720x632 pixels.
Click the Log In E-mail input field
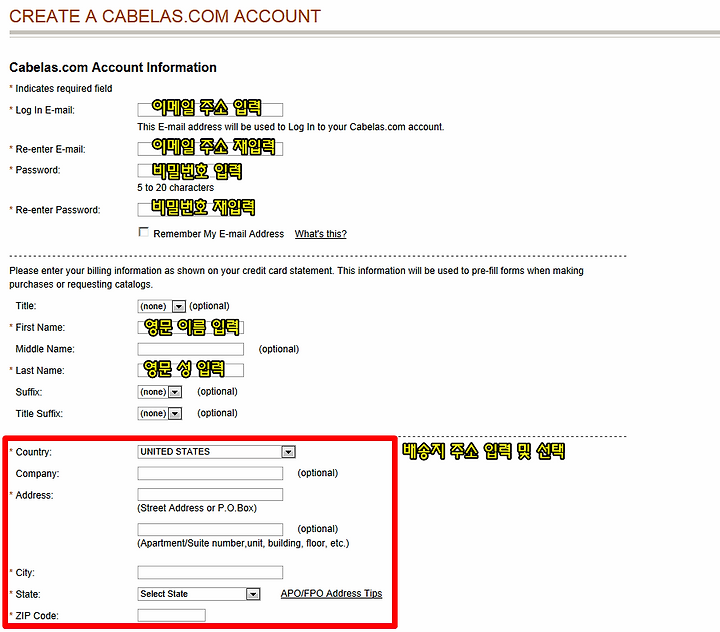pos(210,110)
